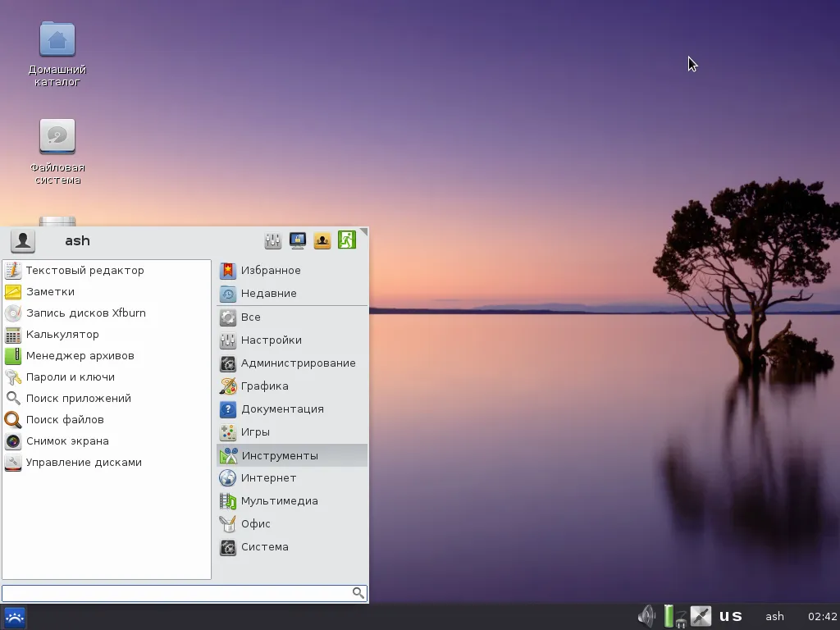Select the Графика category
This screenshot has height=630, width=840.
(x=292, y=386)
